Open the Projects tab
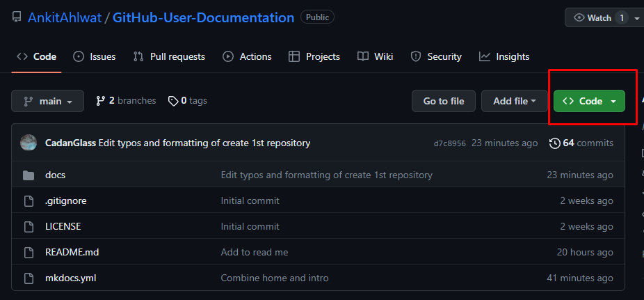 [314, 56]
